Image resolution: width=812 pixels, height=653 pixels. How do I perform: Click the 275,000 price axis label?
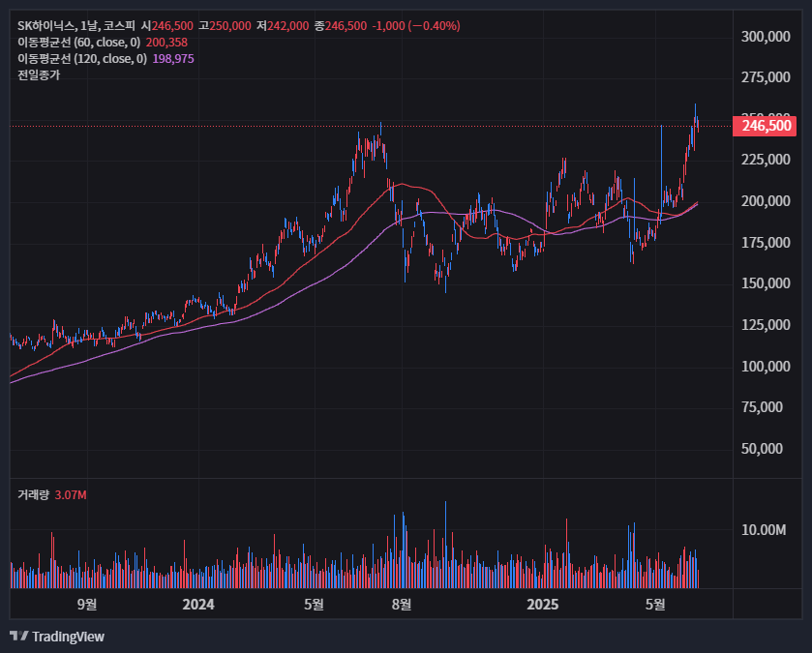[766, 77]
